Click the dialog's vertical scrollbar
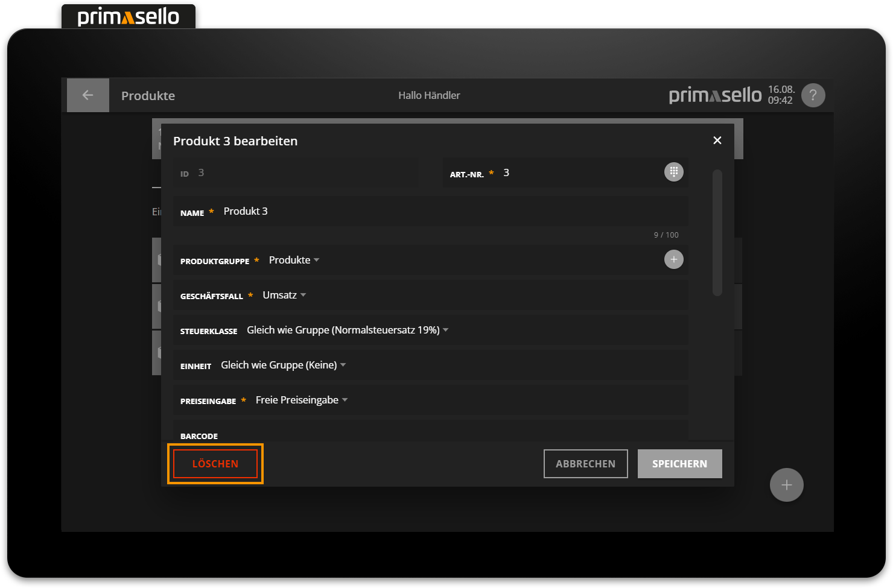Screen dimensions: 893x588 (x=717, y=233)
